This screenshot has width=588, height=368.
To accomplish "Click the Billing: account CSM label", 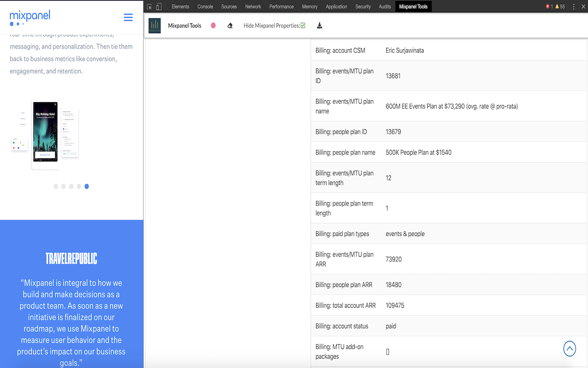I will click(x=340, y=51).
